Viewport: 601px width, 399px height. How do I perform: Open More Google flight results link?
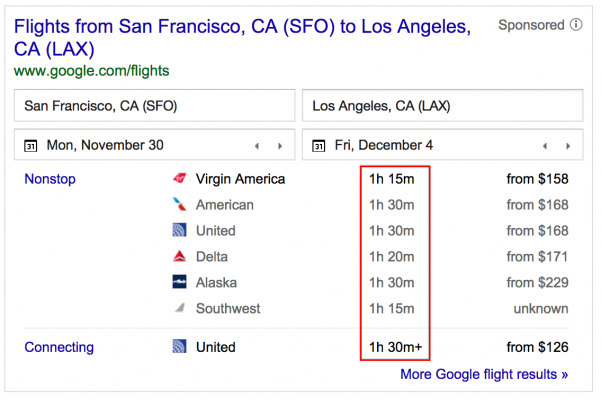[484, 374]
